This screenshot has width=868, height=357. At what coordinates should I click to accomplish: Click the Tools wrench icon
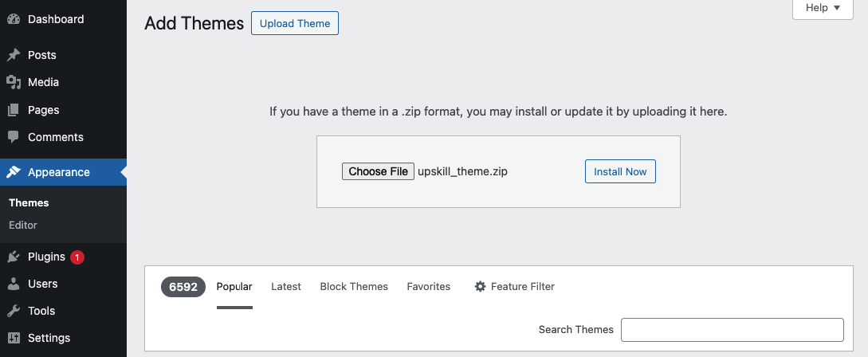tap(14, 311)
